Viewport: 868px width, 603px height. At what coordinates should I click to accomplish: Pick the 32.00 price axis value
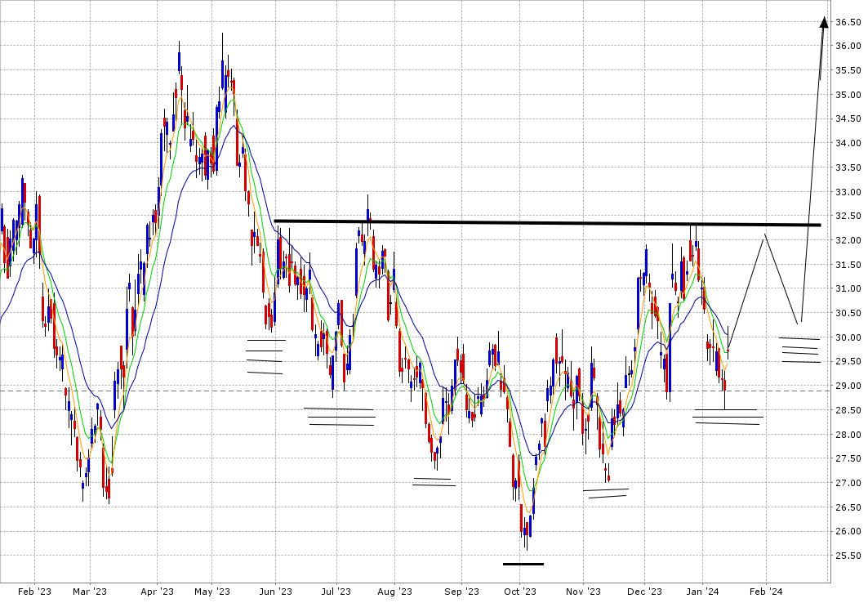pos(848,240)
